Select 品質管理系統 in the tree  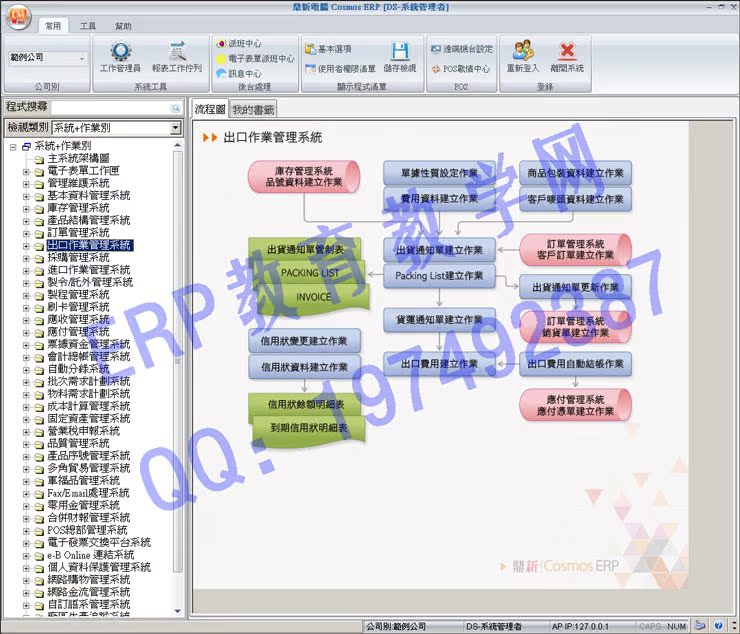pyautogui.click(x=78, y=443)
